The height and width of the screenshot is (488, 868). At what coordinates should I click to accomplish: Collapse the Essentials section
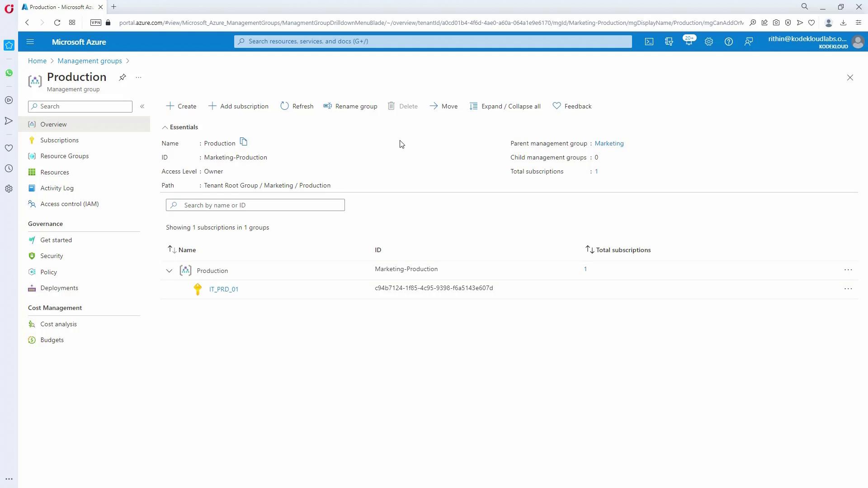165,127
